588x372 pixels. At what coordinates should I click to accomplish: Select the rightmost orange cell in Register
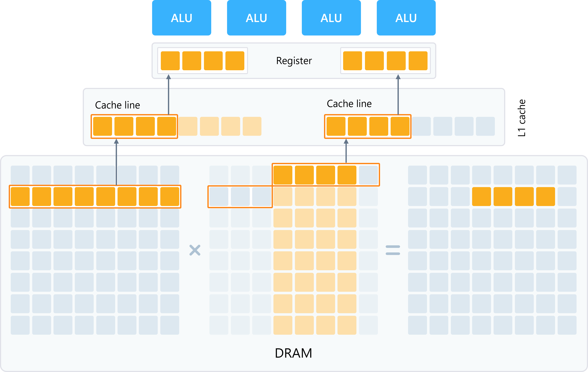pyautogui.click(x=418, y=61)
